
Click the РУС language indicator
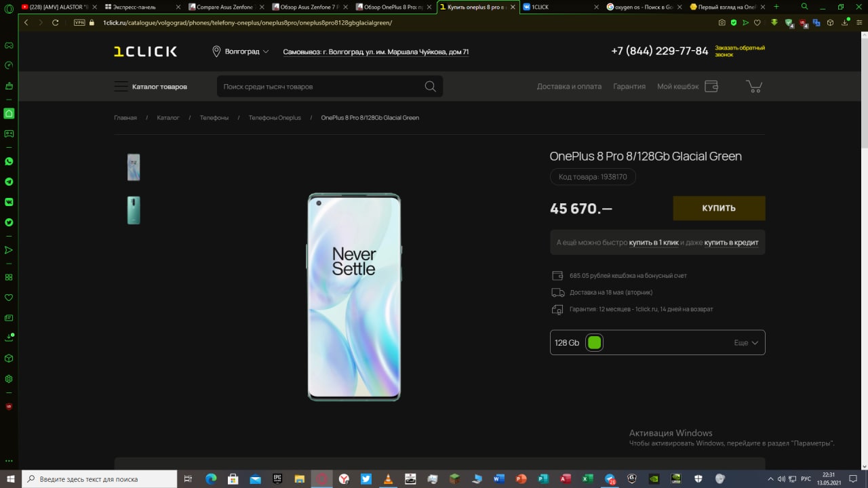tap(806, 479)
